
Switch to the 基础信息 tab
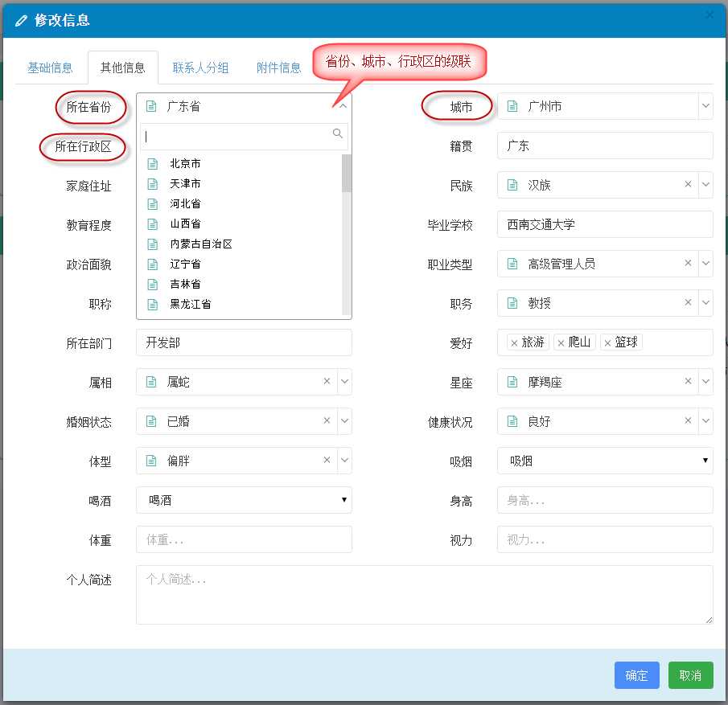[50, 68]
